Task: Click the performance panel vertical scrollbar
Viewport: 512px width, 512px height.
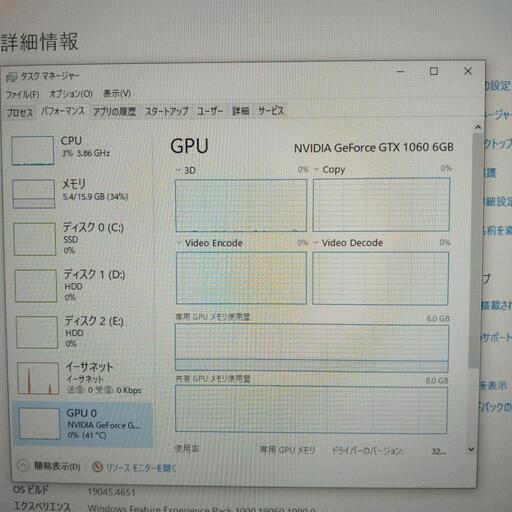Action: 474,250
